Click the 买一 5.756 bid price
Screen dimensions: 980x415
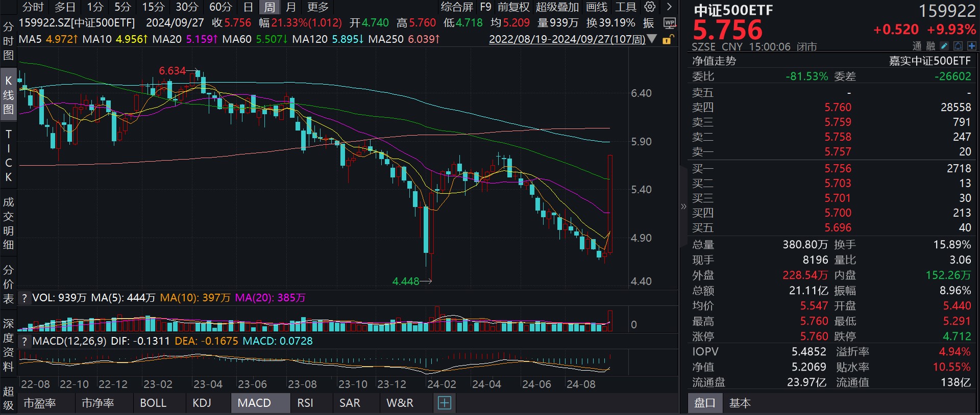coord(838,169)
